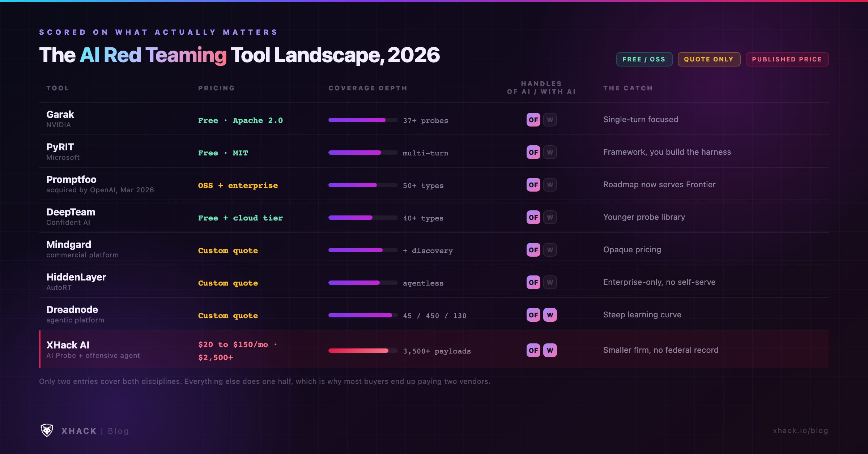Click the W badge in Promptfoo row
868x454 pixels.
550,185
